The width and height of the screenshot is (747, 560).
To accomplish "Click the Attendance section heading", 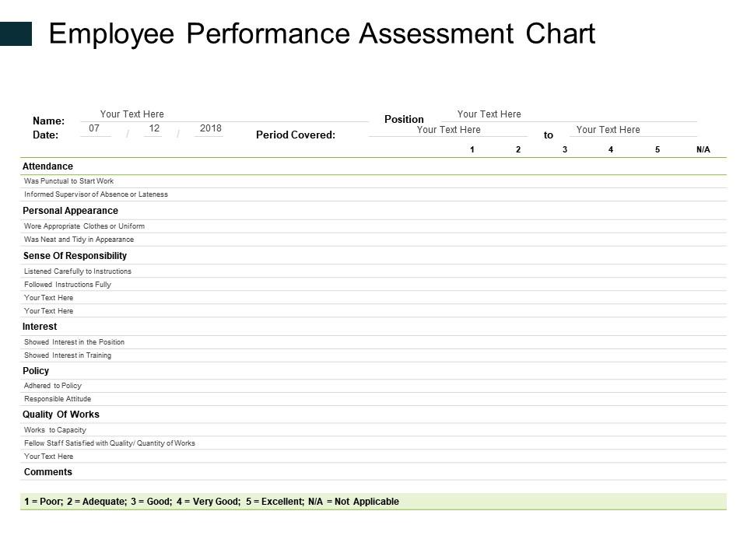I will (x=47, y=166).
